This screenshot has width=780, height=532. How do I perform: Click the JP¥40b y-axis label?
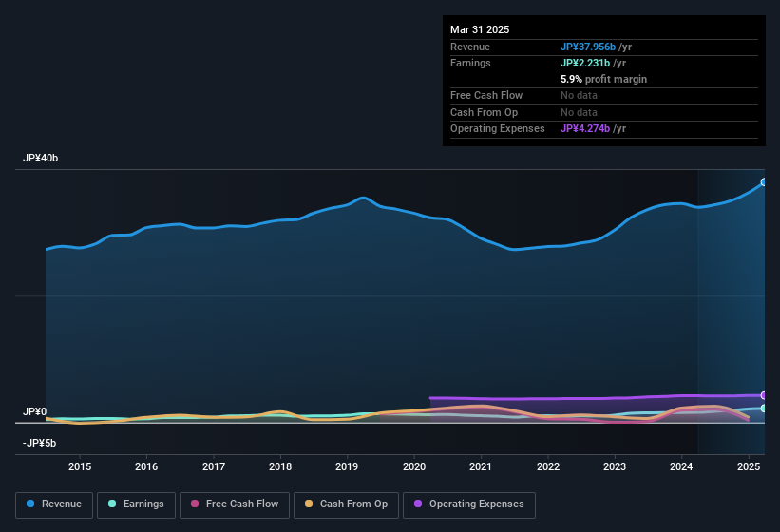pos(40,158)
